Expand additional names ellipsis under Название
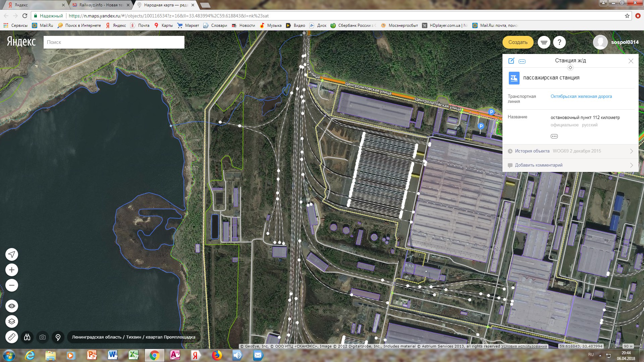The height and width of the screenshot is (362, 644). 554,136
